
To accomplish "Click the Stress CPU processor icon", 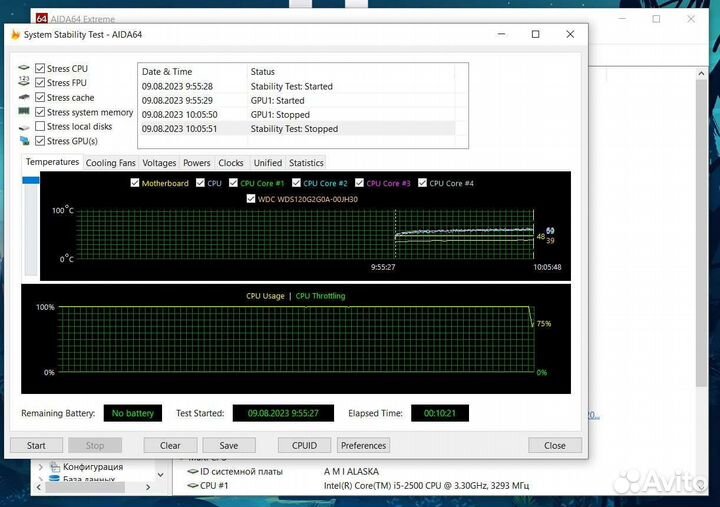I will [24, 68].
